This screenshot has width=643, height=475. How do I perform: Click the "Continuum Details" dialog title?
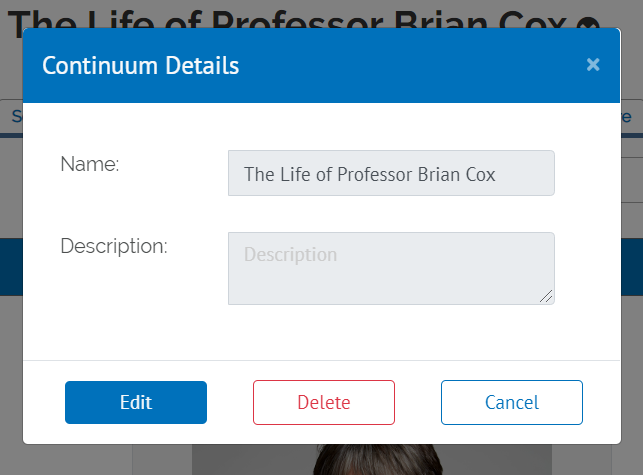140,66
